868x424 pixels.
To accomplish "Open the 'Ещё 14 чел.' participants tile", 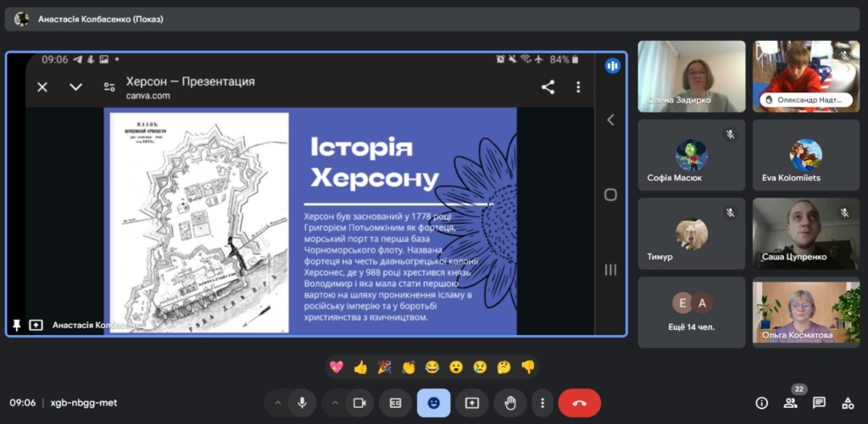I will (x=692, y=311).
